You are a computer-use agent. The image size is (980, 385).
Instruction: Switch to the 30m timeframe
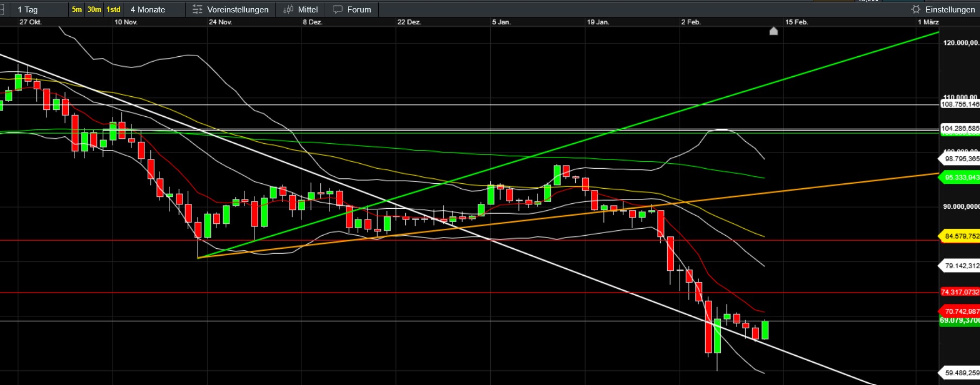point(94,10)
